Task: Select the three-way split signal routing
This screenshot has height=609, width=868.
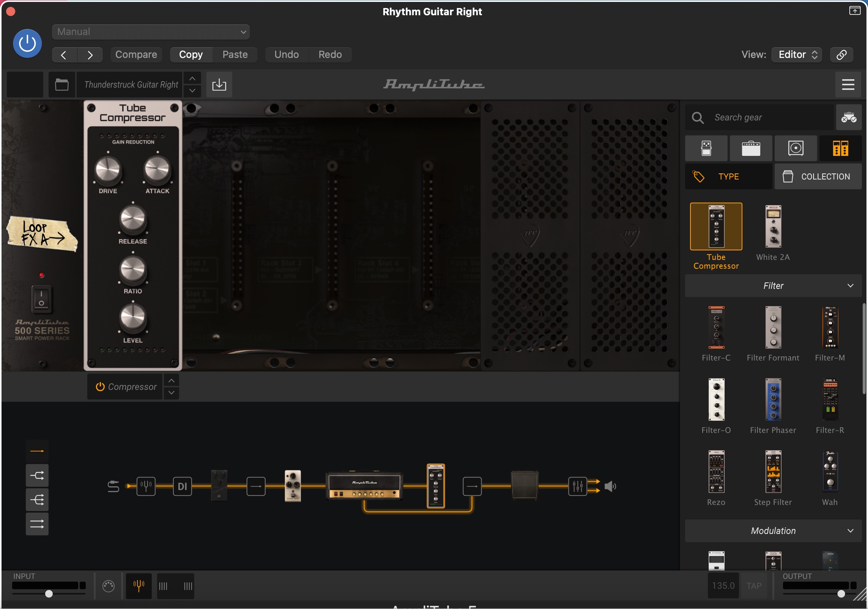Action: [37, 500]
